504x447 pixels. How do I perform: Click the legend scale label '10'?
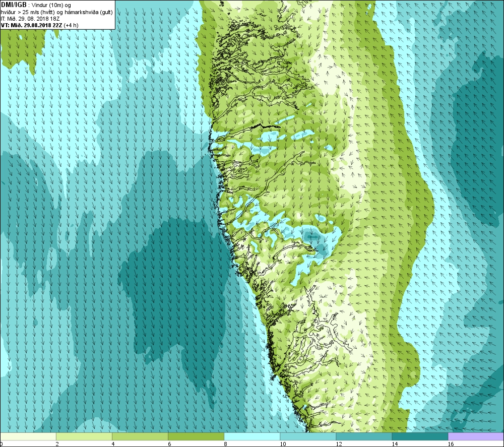[x=283, y=444]
